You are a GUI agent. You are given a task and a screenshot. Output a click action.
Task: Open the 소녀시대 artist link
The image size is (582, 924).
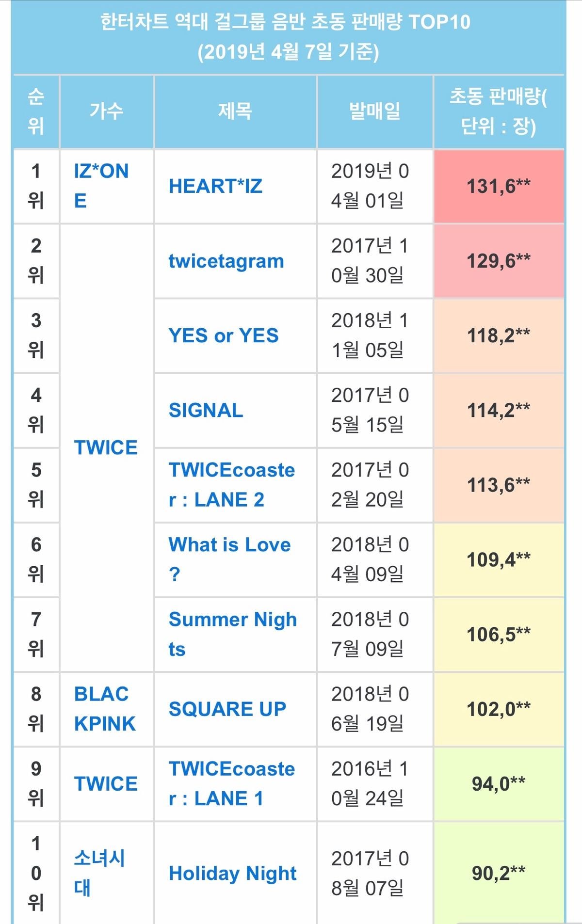point(99,859)
